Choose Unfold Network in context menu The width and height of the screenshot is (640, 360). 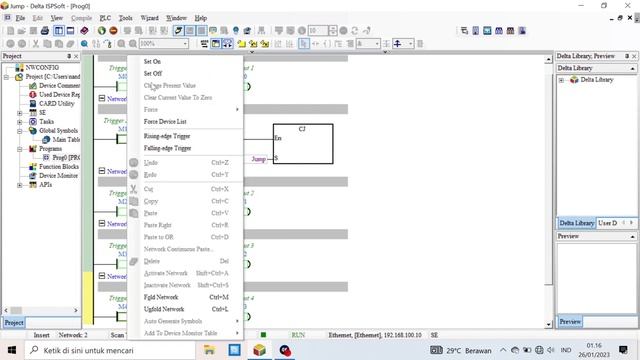(x=164, y=309)
